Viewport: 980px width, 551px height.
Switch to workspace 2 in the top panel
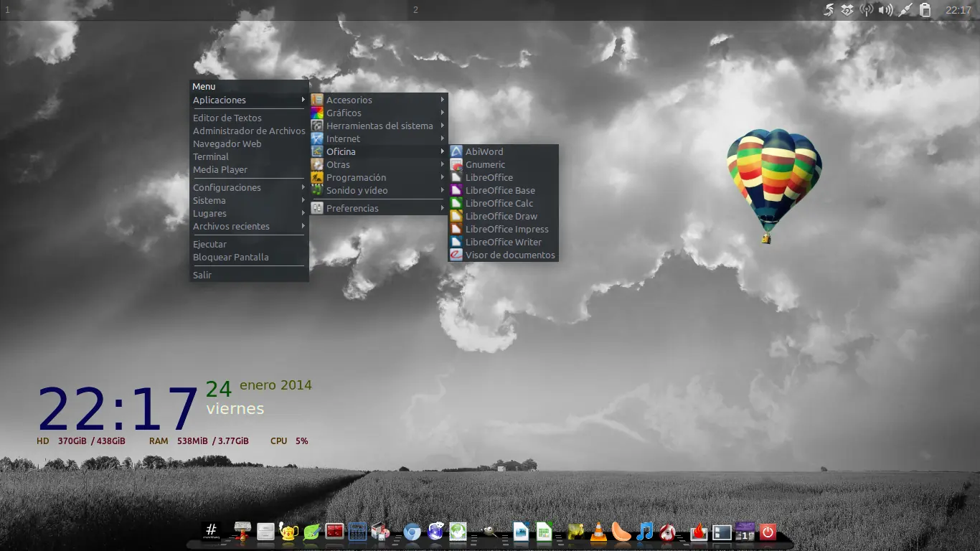pos(613,10)
